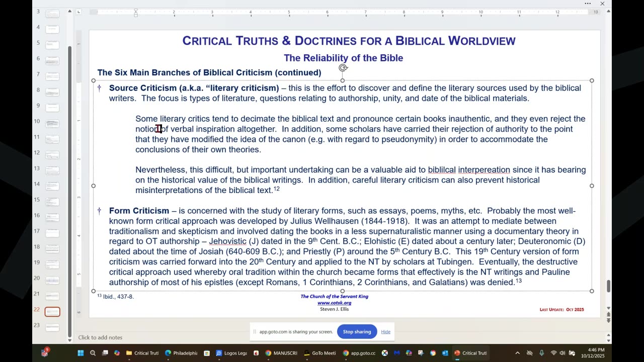Click the thumbnail panel scroll-up arrow

pos(69,11)
